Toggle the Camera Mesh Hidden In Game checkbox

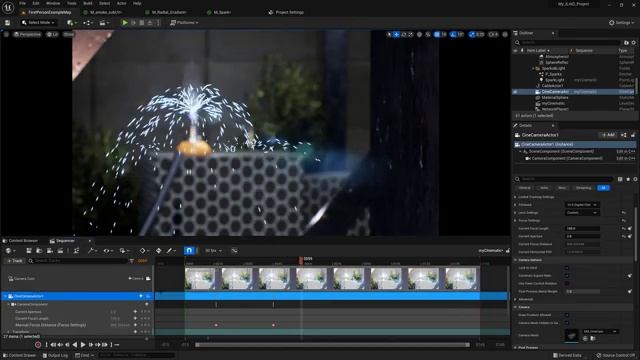point(567,323)
